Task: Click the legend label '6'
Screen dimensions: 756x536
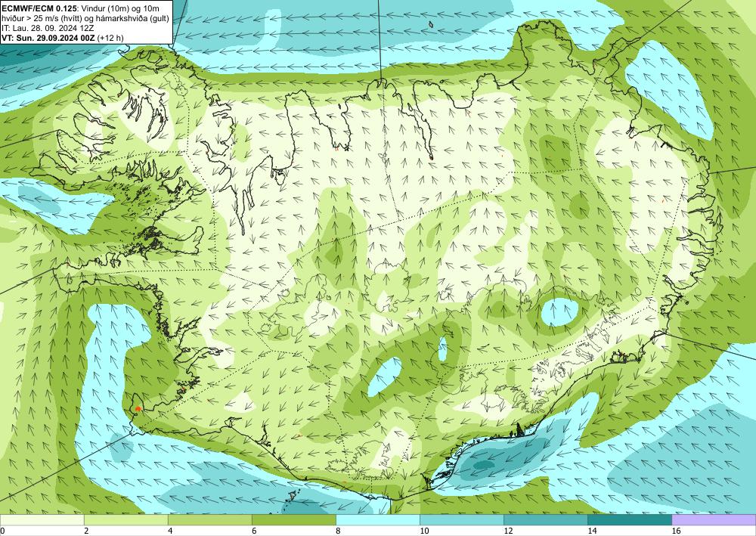Action: pos(254,531)
